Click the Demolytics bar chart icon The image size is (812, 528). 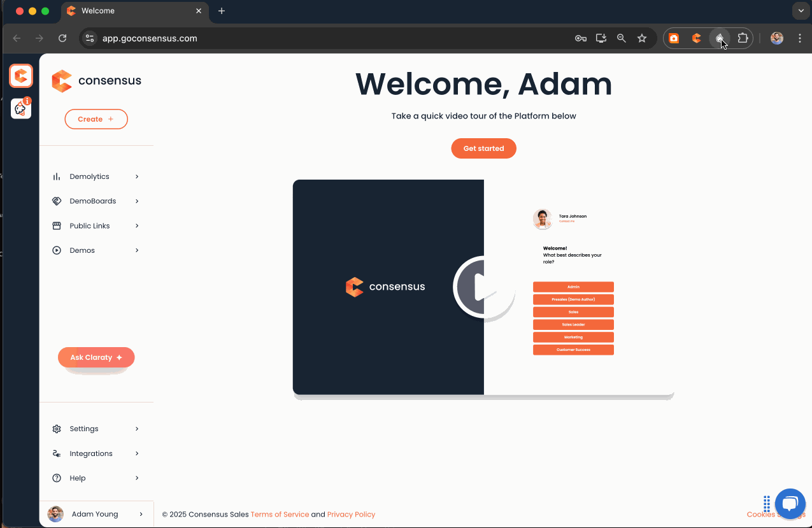coord(57,176)
